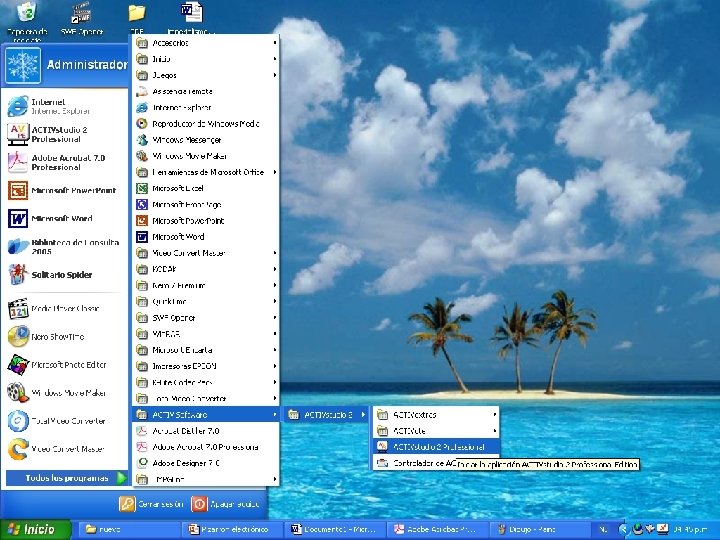The width and height of the screenshot is (720, 540).
Task: Open Adobe Designer 7.0
Action: (206, 463)
